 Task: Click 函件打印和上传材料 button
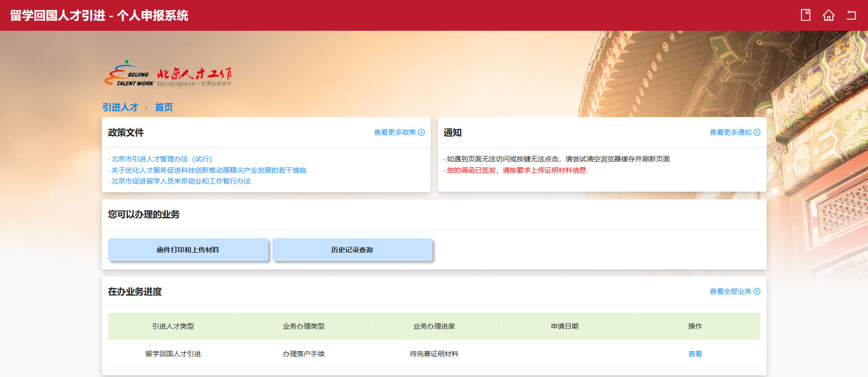(x=188, y=250)
